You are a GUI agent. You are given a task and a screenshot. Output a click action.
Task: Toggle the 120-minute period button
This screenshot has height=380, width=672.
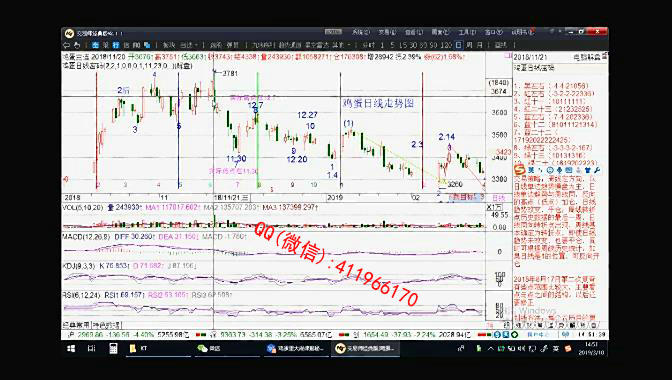446,45
